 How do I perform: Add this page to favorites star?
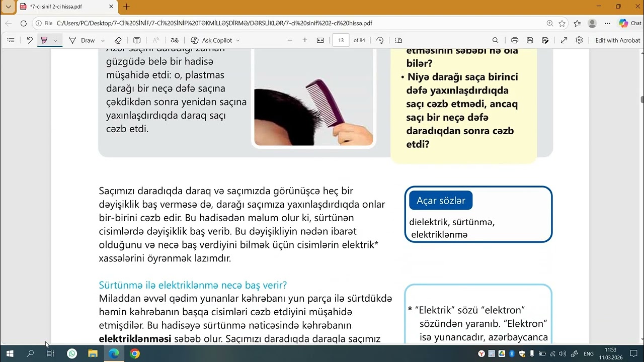pyautogui.click(x=562, y=23)
